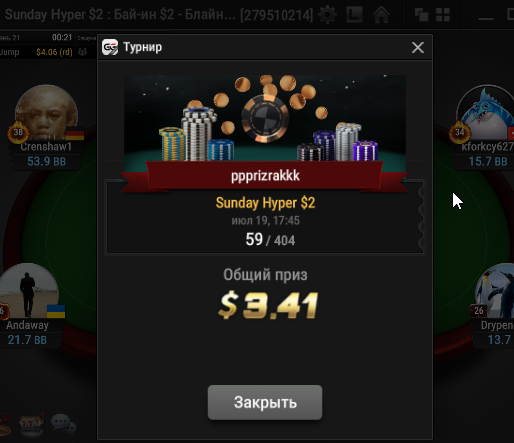Open the chat bubbles icon
This screenshot has height=443, width=514.
(x=63, y=424)
